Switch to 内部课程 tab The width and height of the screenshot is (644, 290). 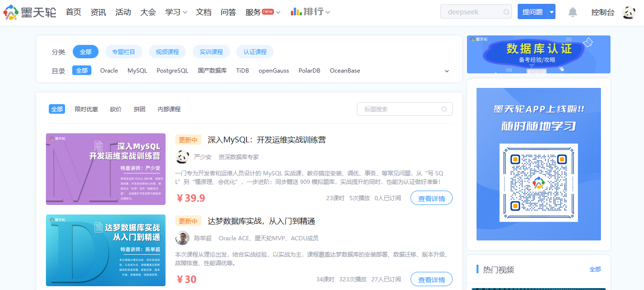point(169,109)
